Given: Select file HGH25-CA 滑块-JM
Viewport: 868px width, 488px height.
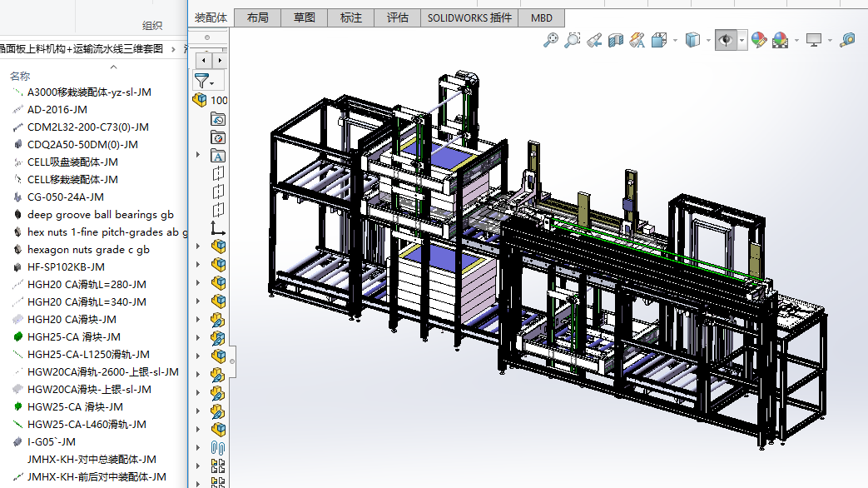Looking at the screenshot, I should (73, 337).
